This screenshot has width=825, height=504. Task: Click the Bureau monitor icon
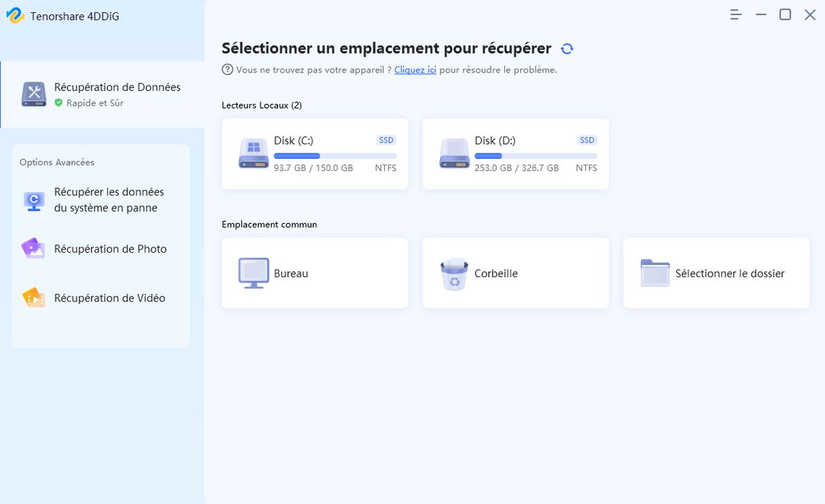click(x=254, y=273)
